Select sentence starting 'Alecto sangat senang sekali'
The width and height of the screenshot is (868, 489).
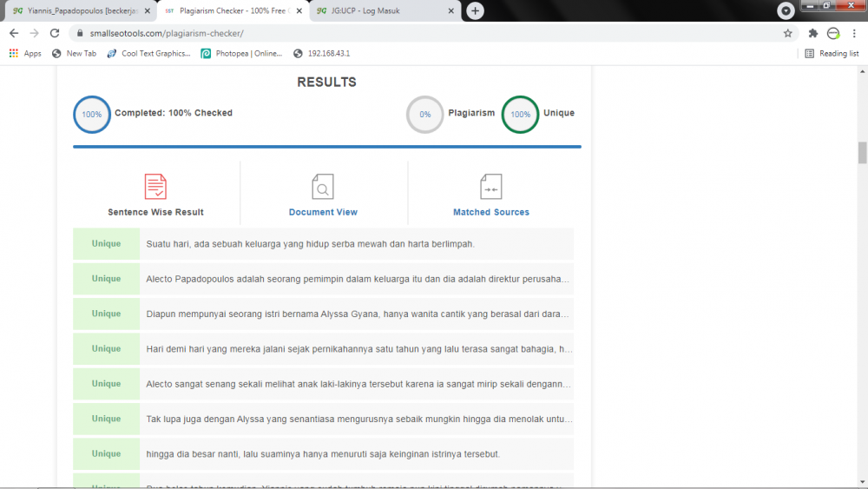[357, 384]
